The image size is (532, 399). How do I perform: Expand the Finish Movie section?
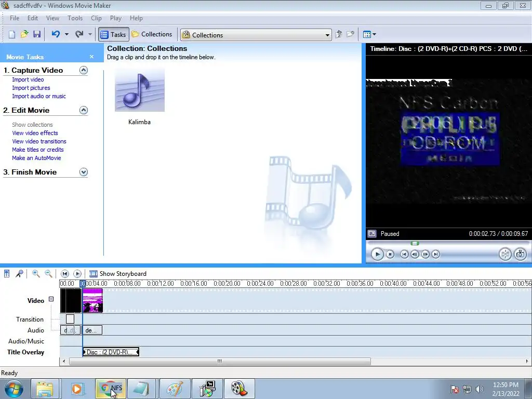84,172
